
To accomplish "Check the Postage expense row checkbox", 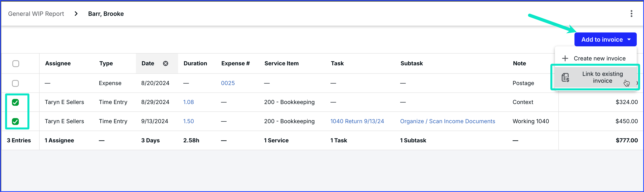I will point(15,83).
